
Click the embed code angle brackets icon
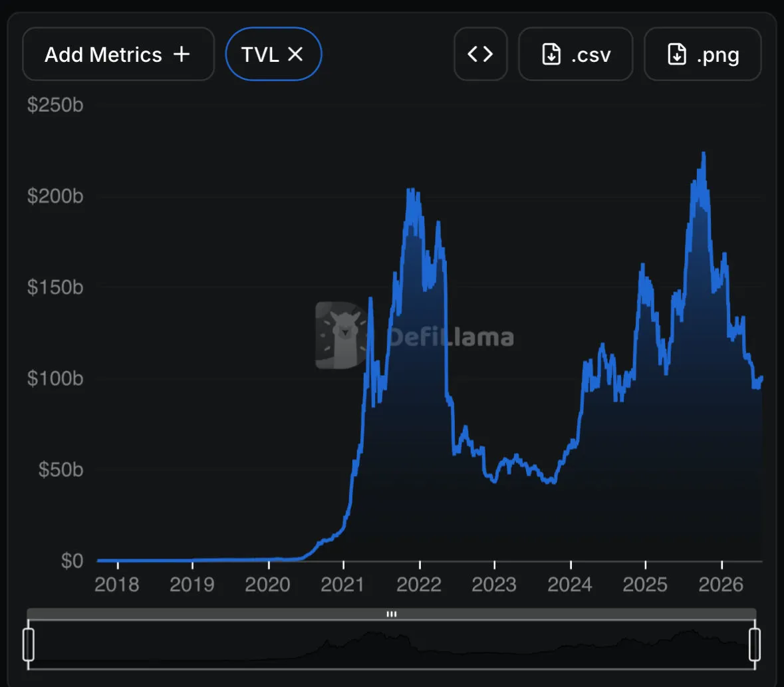[x=480, y=54]
